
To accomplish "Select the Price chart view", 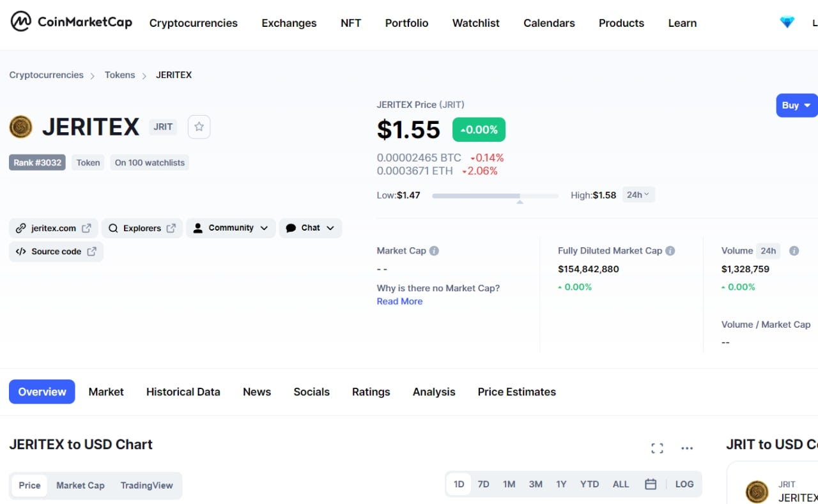I will pyautogui.click(x=29, y=485).
